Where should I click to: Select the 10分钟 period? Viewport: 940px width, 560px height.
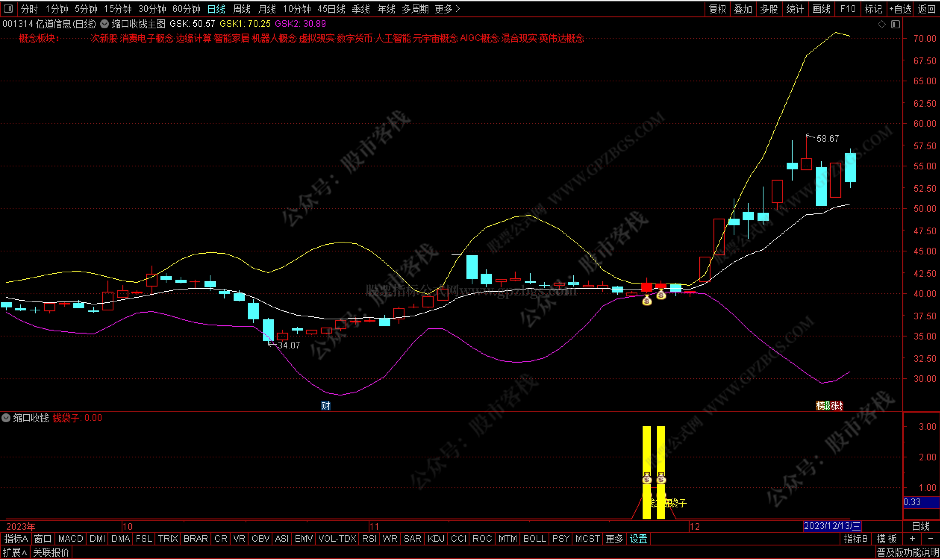[x=297, y=9]
